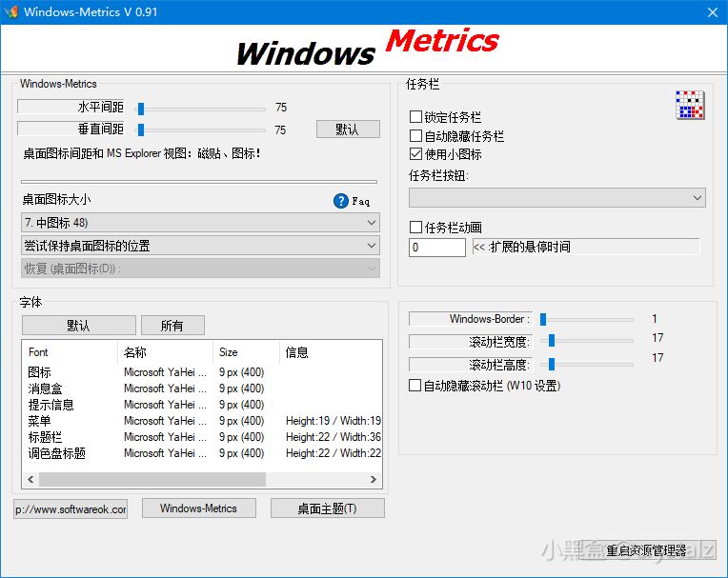This screenshot has height=578, width=728.
Task: Open the 任务栏按钮 combo box
Action: pyautogui.click(x=557, y=198)
